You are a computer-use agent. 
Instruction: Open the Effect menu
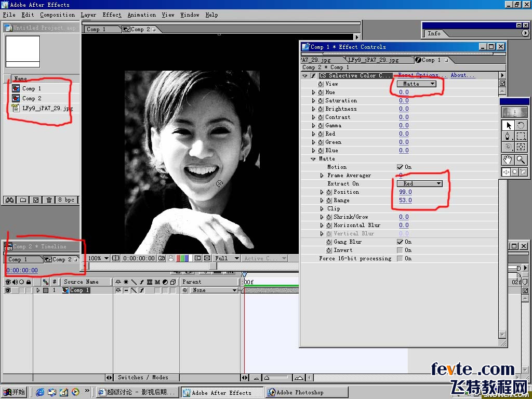[112, 15]
